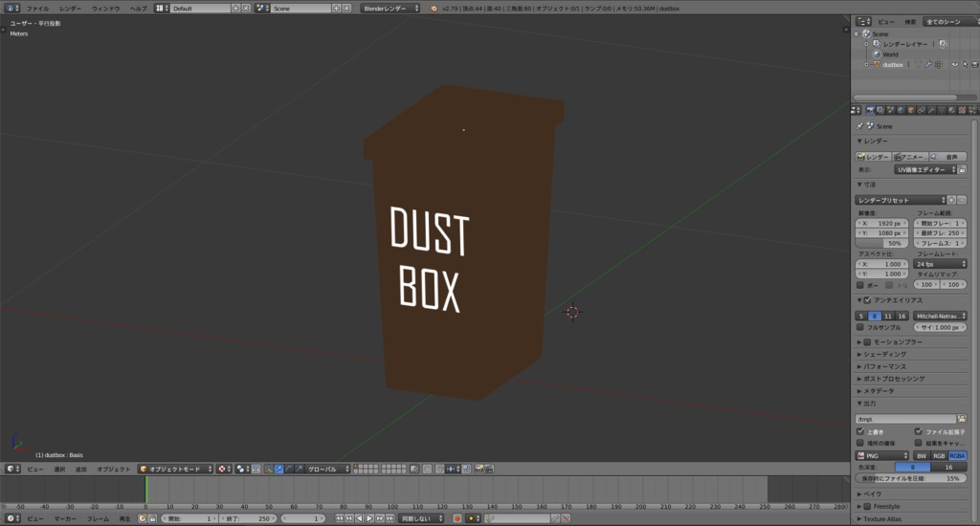The image size is (980, 526).
Task: Click the play animation button in timeline
Action: [369, 518]
